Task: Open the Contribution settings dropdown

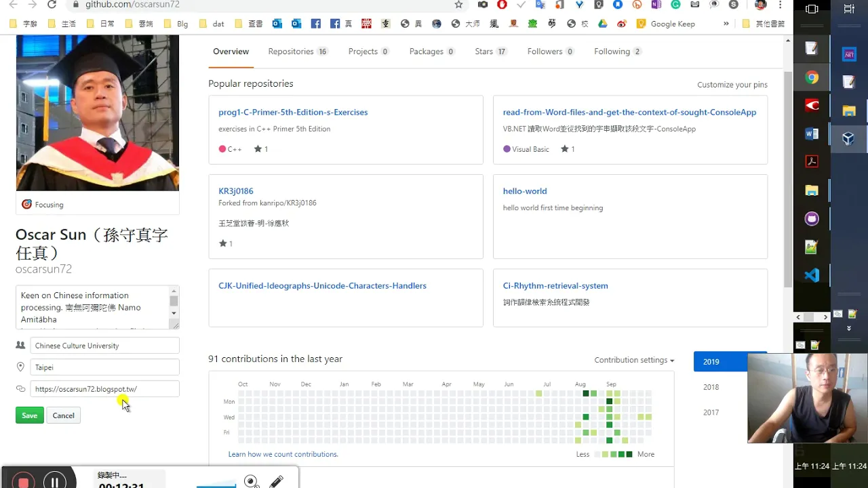Action: tap(634, 360)
